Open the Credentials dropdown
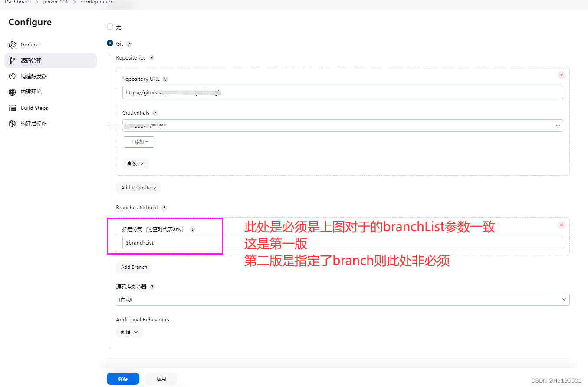 click(x=343, y=126)
